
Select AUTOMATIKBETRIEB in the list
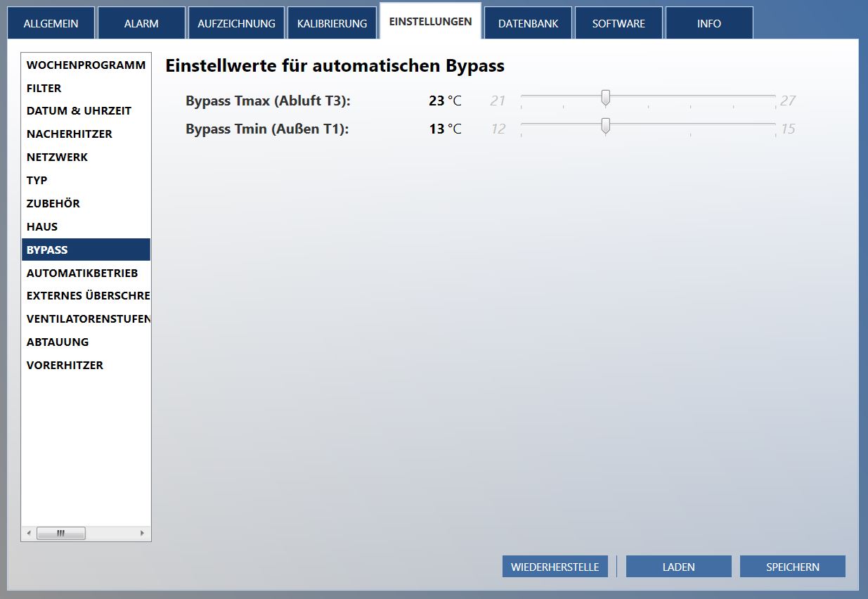[x=82, y=273]
